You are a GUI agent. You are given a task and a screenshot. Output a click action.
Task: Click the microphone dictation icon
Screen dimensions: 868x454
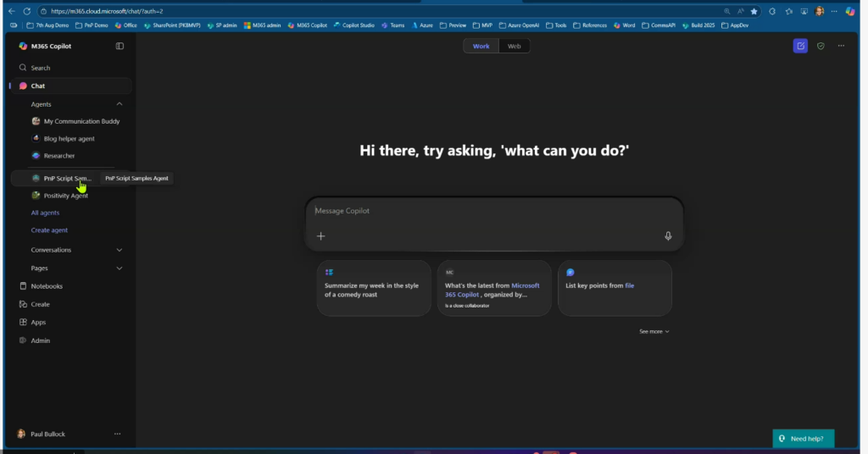coord(668,236)
